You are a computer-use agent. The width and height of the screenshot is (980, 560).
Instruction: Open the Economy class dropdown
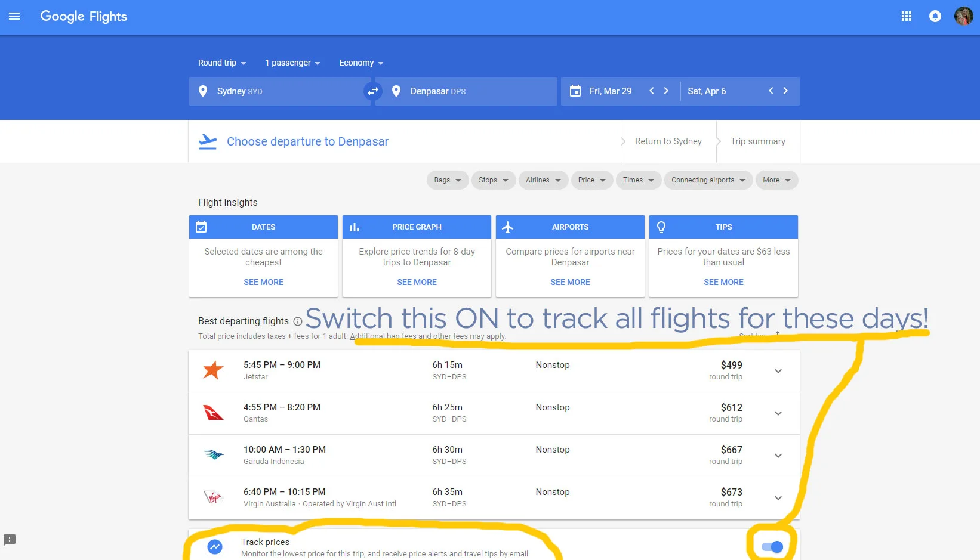361,63
